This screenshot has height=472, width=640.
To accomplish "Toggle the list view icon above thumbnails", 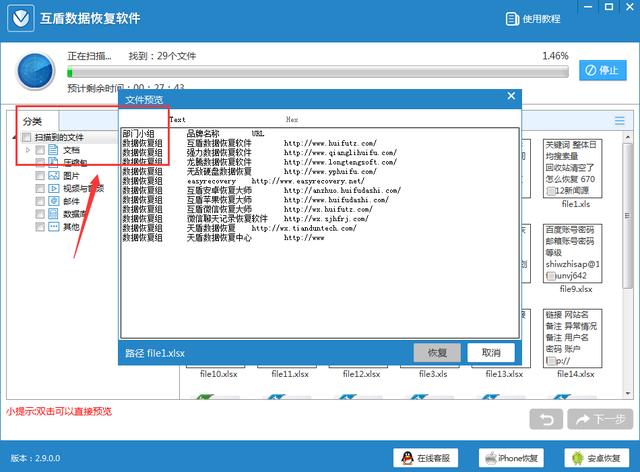I will (x=620, y=120).
